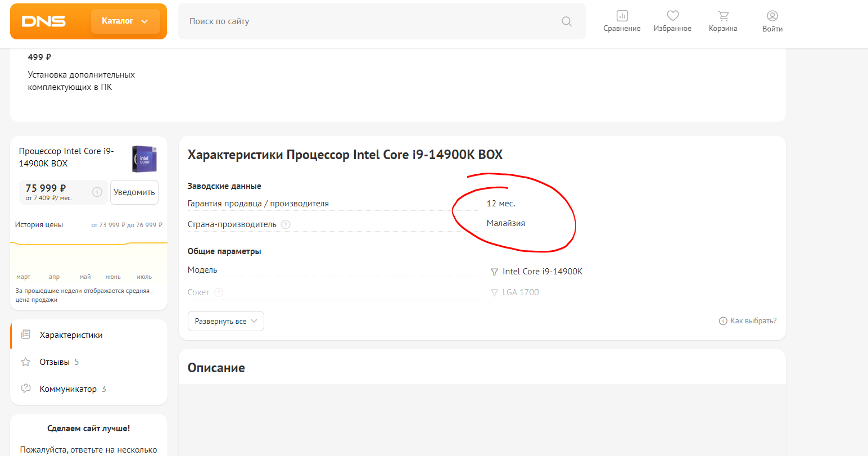868x456 pixels.
Task: Click the filter icon beside LGA 1700
Action: [494, 293]
